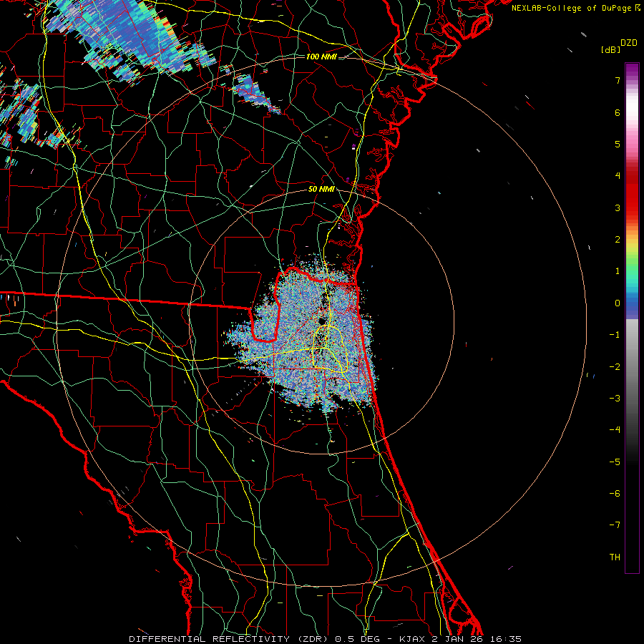The width and height of the screenshot is (644, 644).
Task: Click the positive 6 dB scale label
Action: tap(618, 112)
